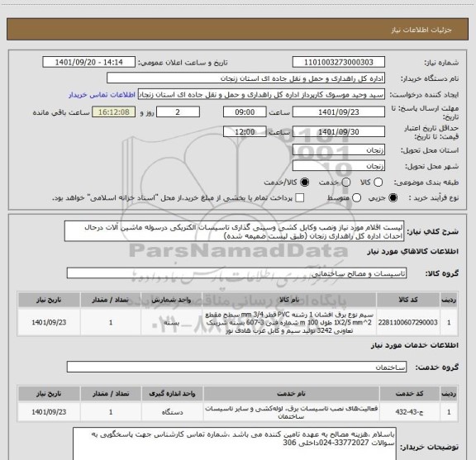This screenshot has width=476, height=460.
Task: Select the کالا radio button
Action: [x=378, y=182]
